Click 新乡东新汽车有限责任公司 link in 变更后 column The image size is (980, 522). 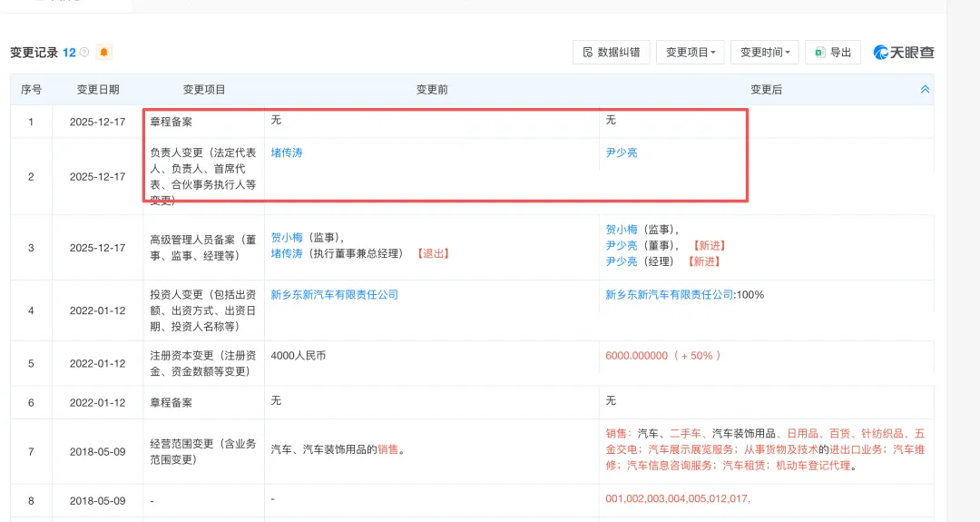669,295
